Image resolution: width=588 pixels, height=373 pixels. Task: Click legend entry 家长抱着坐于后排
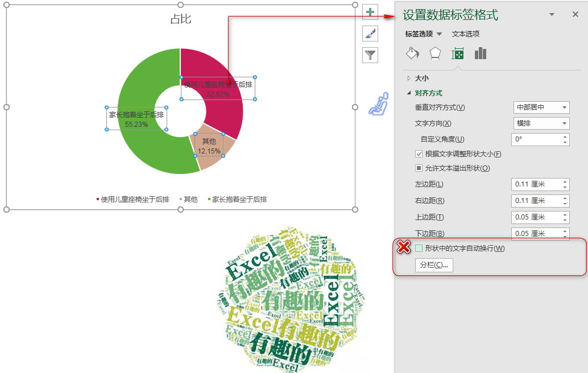tap(237, 200)
